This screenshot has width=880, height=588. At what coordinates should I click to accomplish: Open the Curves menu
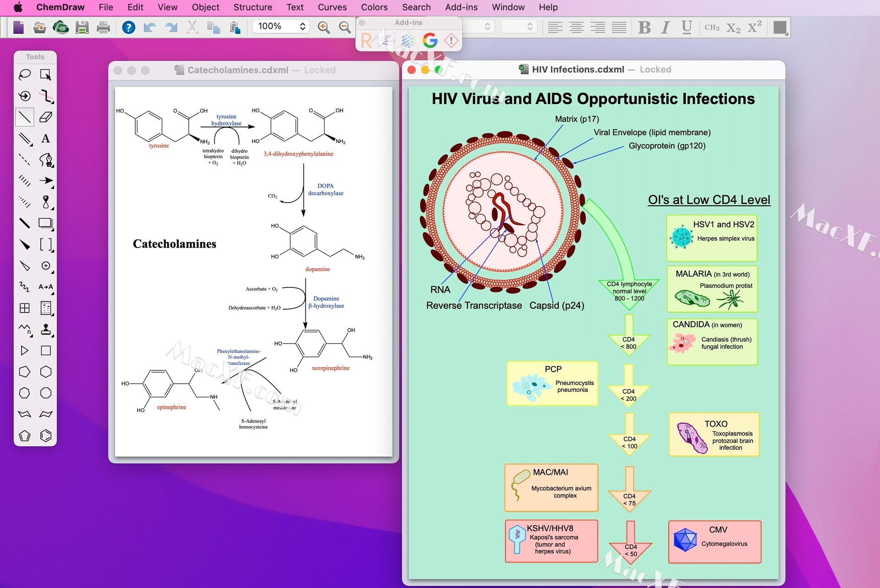[x=332, y=7]
